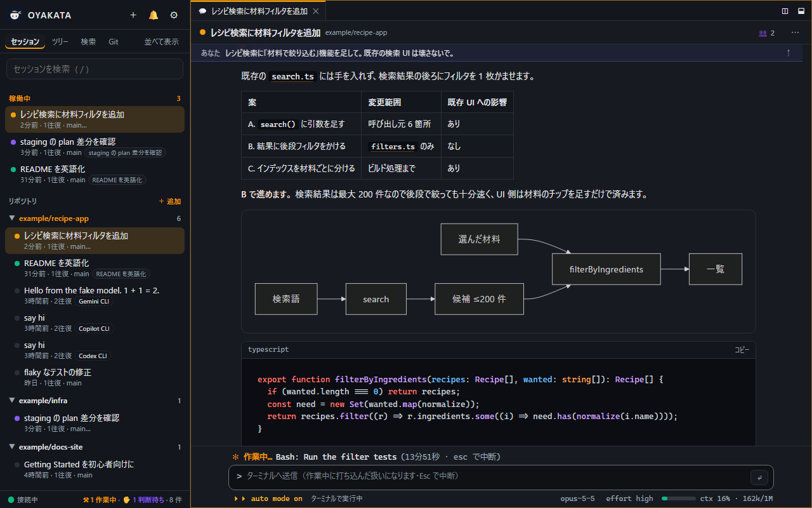Split the view with the columns layout icon

pos(785,11)
